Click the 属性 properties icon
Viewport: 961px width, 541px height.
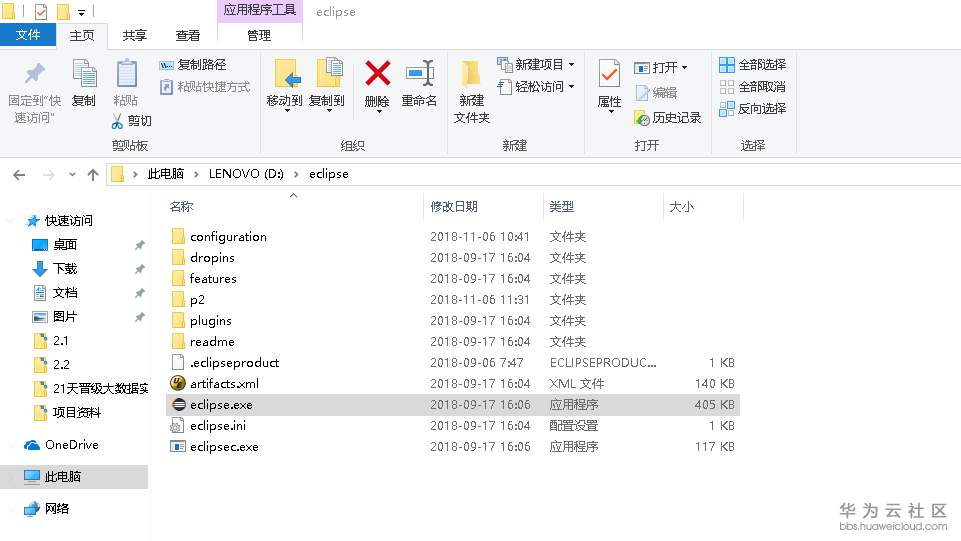(609, 74)
